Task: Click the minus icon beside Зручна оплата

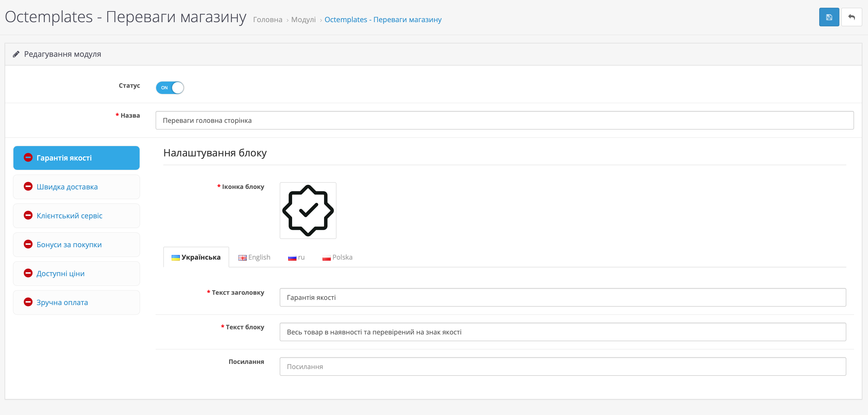Action: (x=28, y=302)
